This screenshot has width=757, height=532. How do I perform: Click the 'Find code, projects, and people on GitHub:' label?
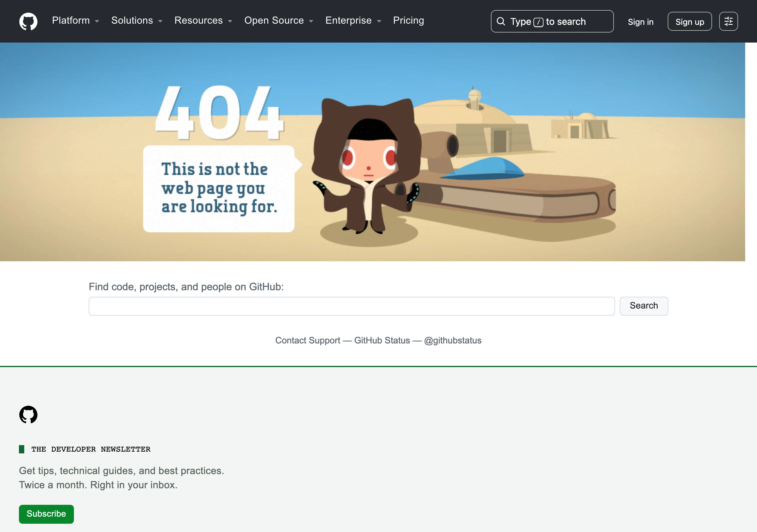click(x=186, y=287)
